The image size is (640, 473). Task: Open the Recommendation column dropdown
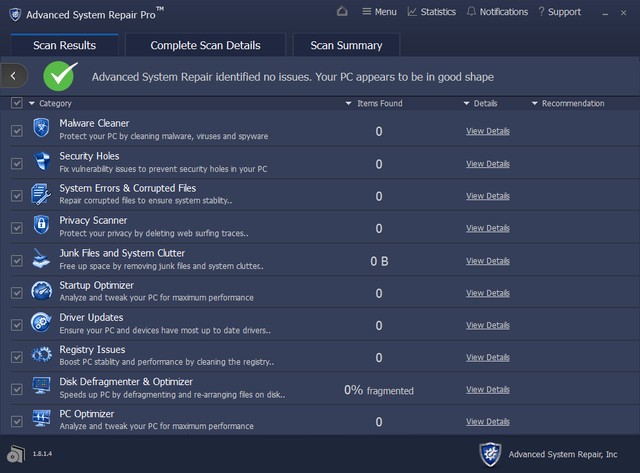tap(535, 103)
